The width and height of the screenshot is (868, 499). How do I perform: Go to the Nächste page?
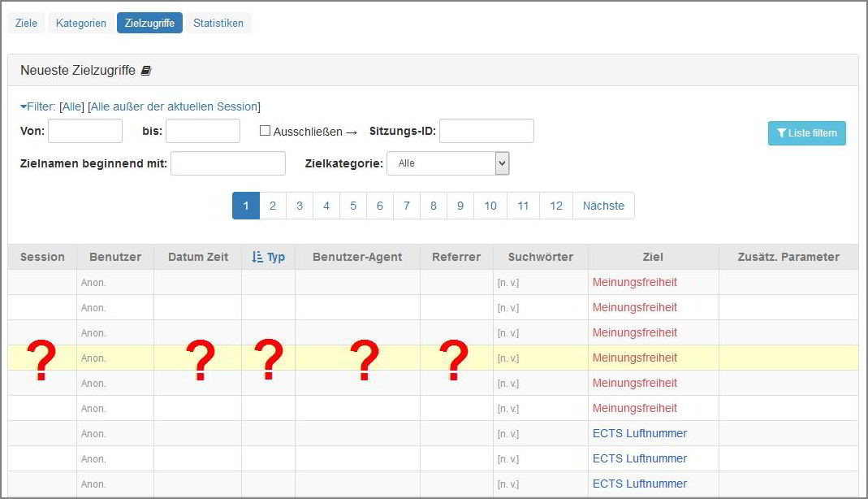[x=603, y=206]
